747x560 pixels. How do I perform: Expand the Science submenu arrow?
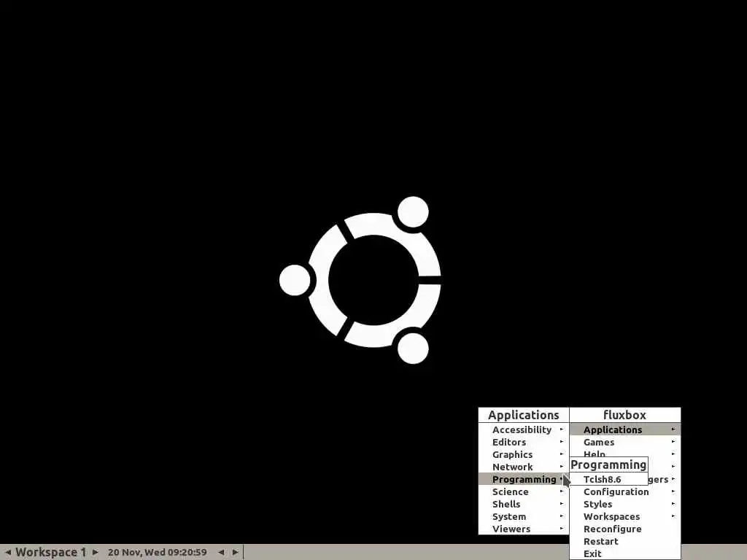coord(561,491)
